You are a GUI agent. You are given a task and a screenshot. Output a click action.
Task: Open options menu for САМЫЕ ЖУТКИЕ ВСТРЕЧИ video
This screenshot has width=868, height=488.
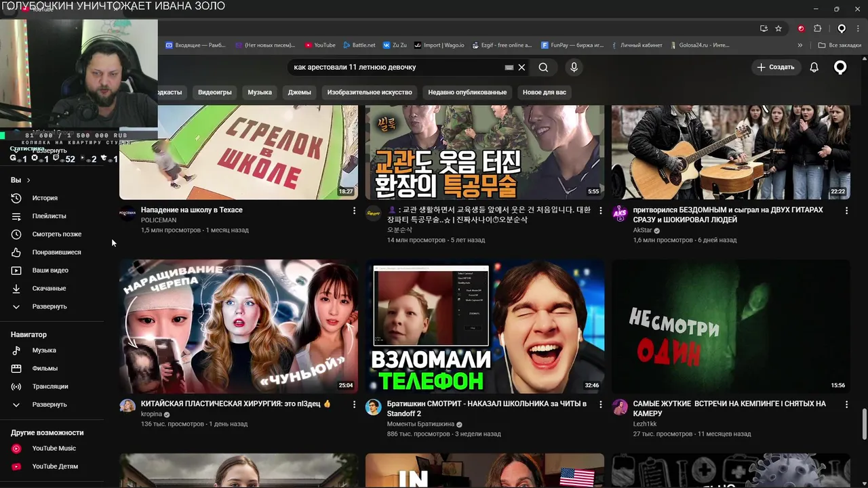(846, 405)
